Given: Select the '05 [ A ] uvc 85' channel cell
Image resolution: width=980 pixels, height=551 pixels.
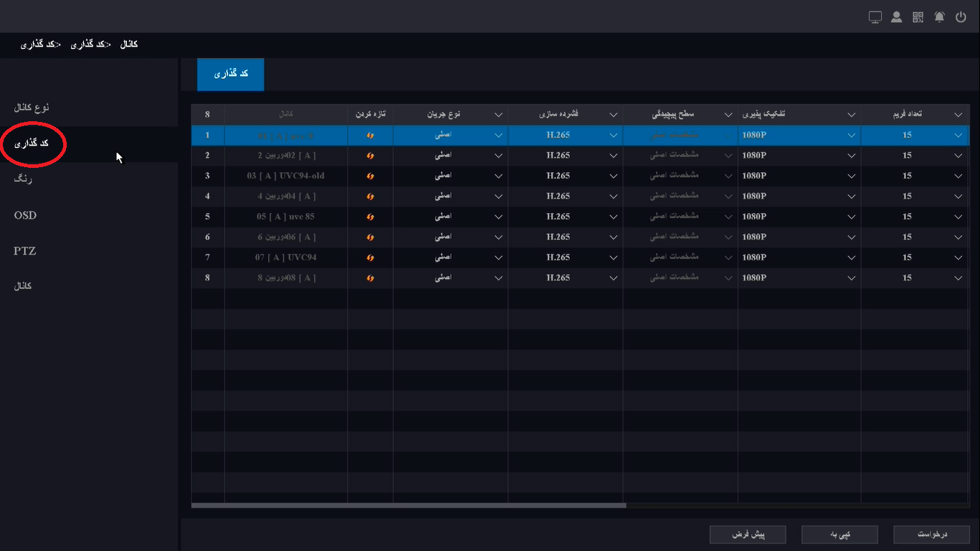Looking at the screenshot, I should tap(286, 217).
